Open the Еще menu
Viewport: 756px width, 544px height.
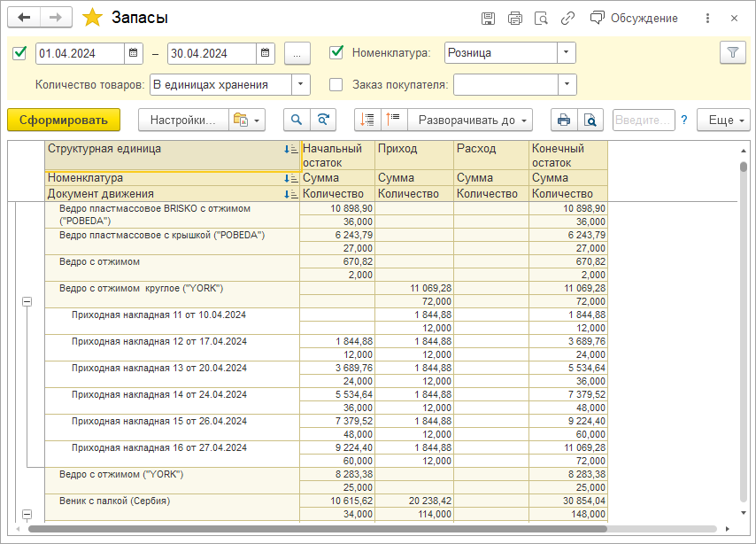tap(723, 120)
